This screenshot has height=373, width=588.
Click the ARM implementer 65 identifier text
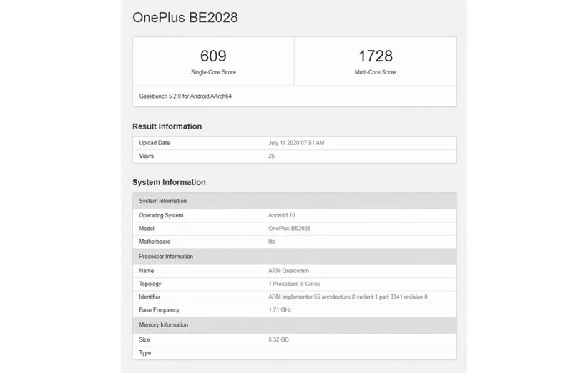tap(348, 297)
